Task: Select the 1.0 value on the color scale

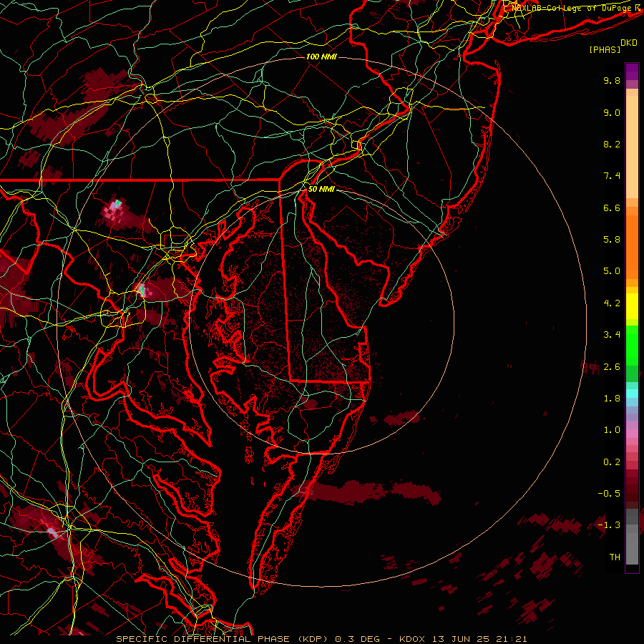Action: pos(612,430)
